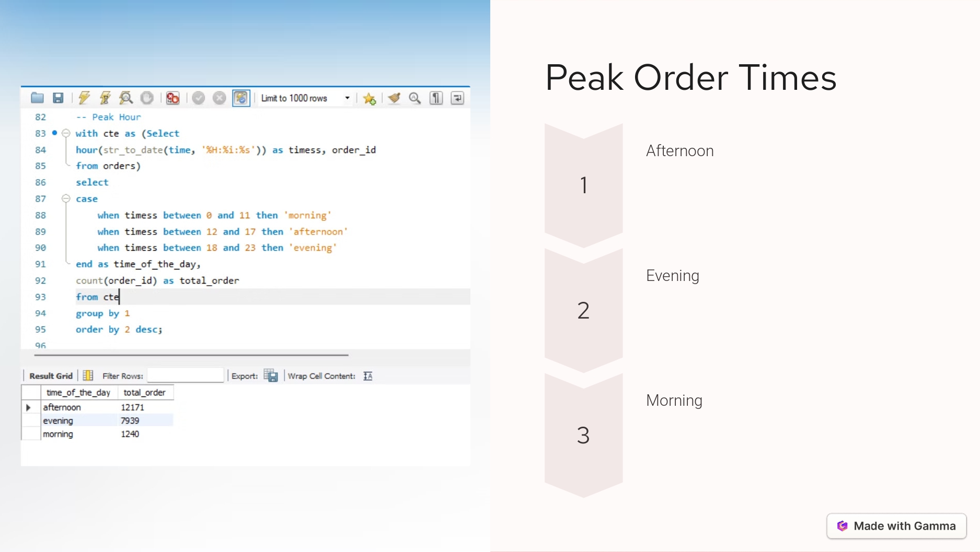Open find panel magnifier icon
Screen dimensions: 980x552
tap(415, 98)
